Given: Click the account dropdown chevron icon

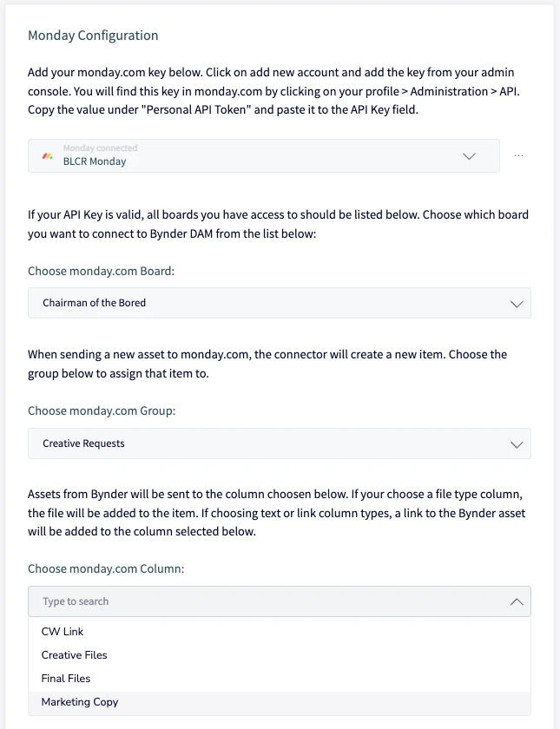Looking at the screenshot, I should (470, 156).
